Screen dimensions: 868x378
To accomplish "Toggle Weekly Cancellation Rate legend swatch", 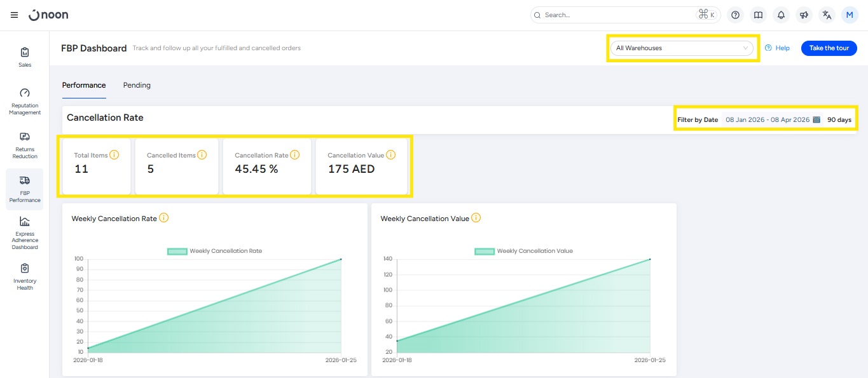I will [177, 251].
